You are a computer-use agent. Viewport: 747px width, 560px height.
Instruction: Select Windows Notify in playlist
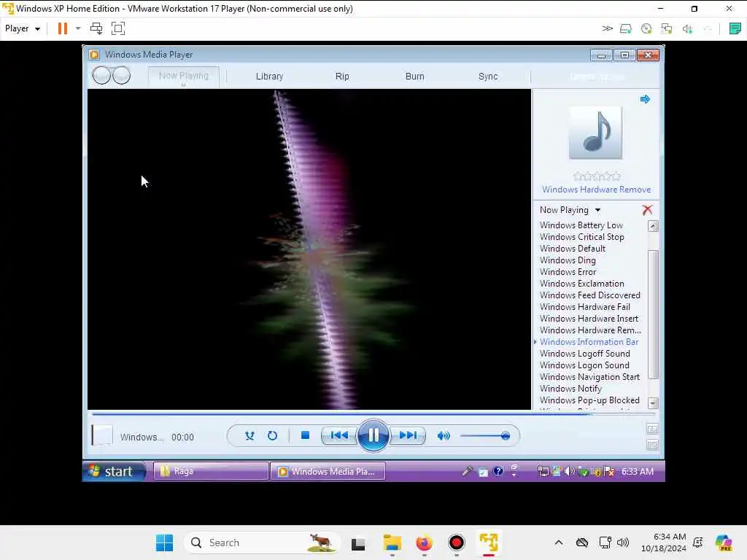[570, 389]
